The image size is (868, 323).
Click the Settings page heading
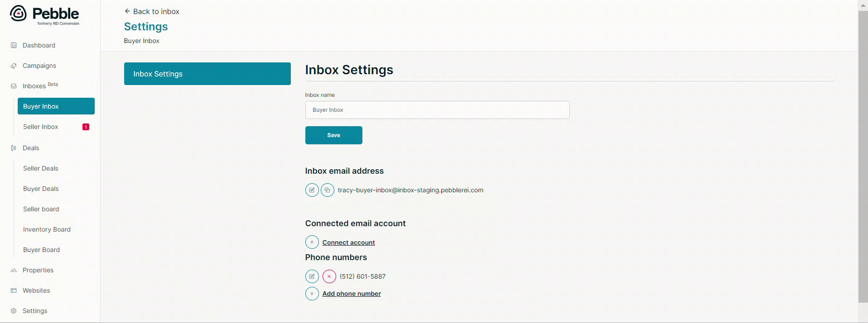[146, 27]
